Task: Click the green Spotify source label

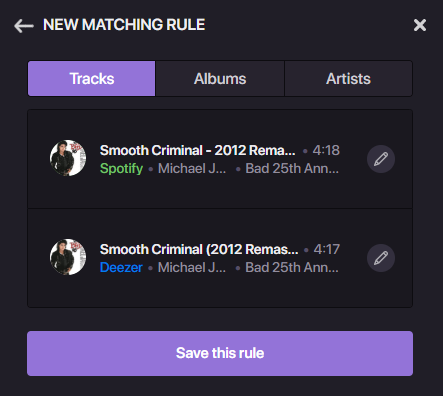Action: [121, 169]
